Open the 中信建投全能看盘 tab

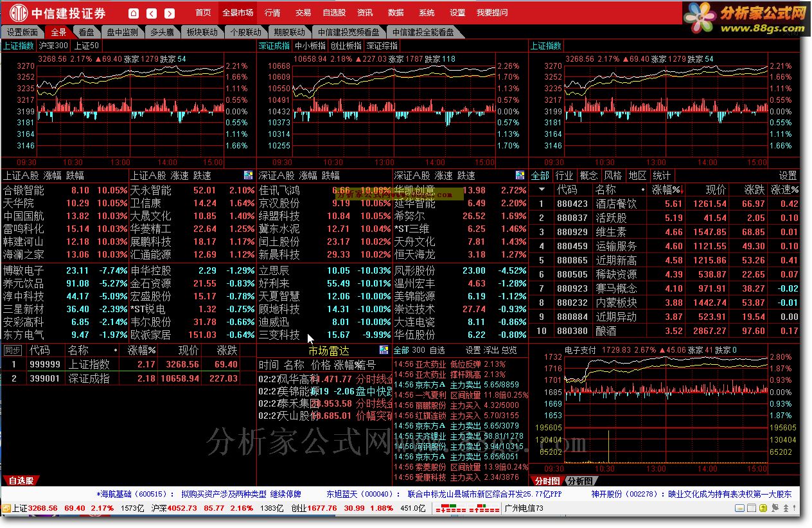click(423, 32)
